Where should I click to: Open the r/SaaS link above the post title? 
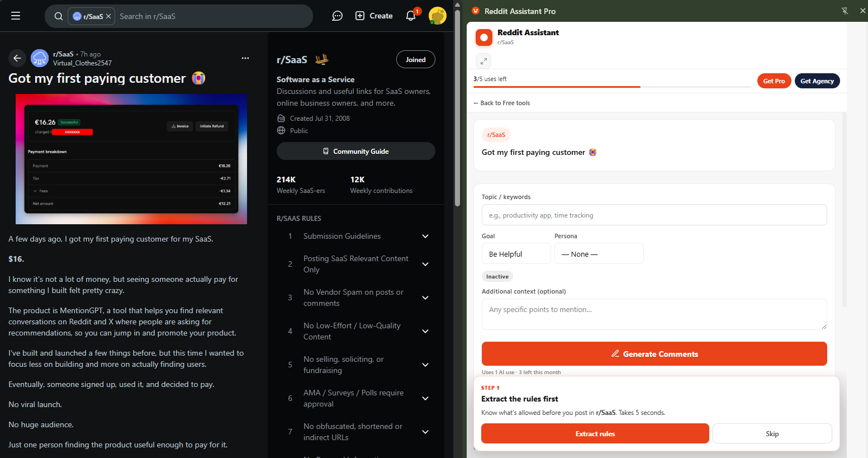pos(63,54)
